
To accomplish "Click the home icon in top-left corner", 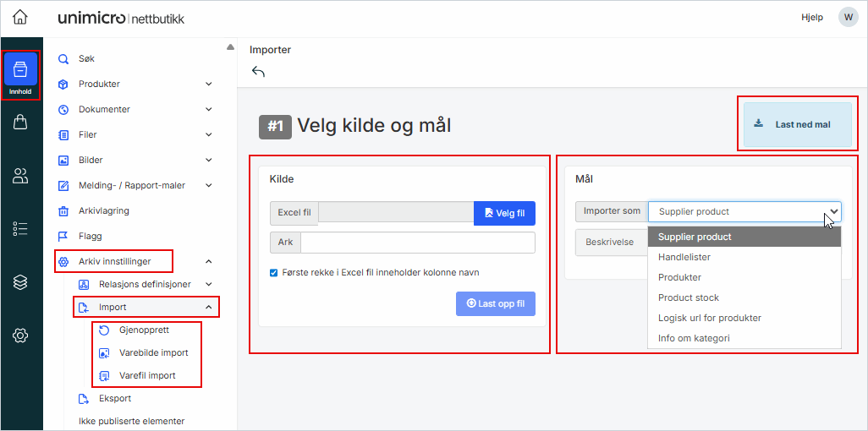I will [20, 18].
